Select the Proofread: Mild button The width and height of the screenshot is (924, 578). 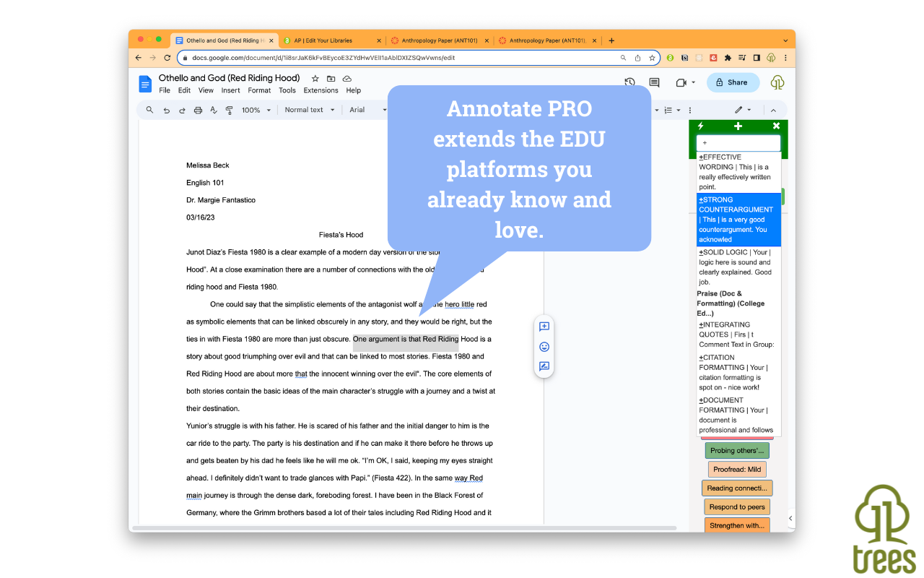pyautogui.click(x=736, y=469)
